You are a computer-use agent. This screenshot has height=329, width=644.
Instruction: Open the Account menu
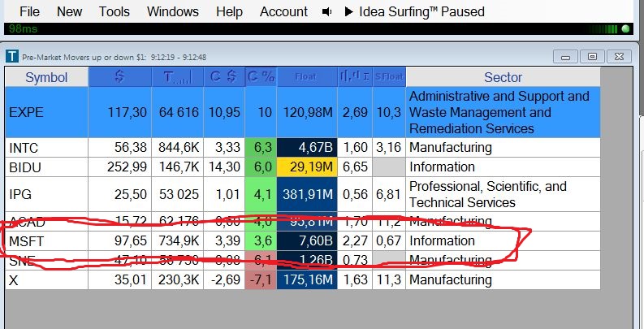(x=283, y=11)
